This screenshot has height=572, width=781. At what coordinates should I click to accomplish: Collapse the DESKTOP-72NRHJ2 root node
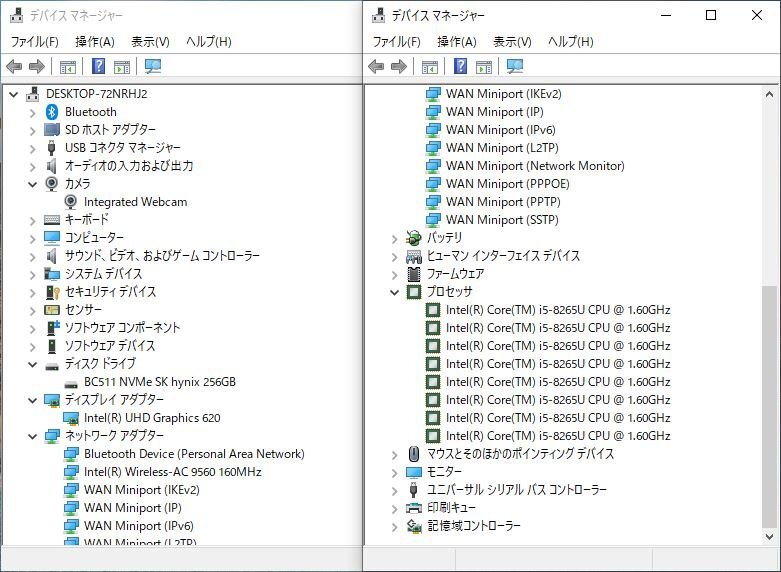tap(13, 94)
